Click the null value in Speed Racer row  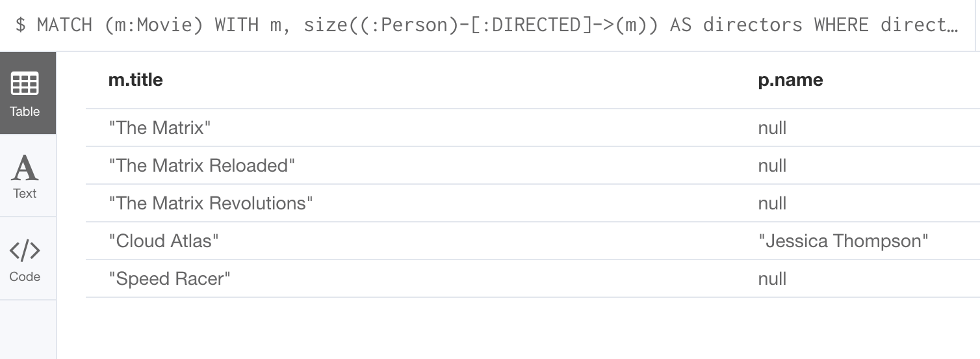772,278
